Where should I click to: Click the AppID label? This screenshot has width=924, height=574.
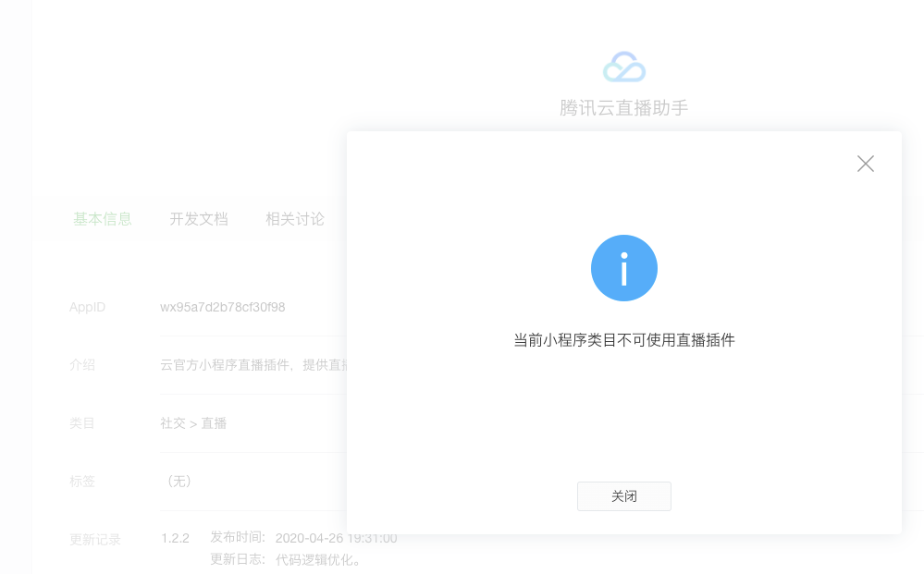(87, 307)
